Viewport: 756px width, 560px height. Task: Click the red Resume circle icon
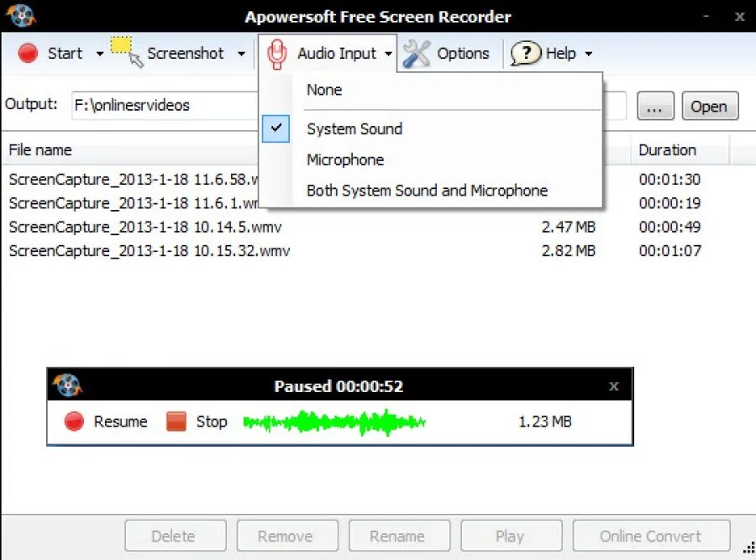tap(74, 421)
